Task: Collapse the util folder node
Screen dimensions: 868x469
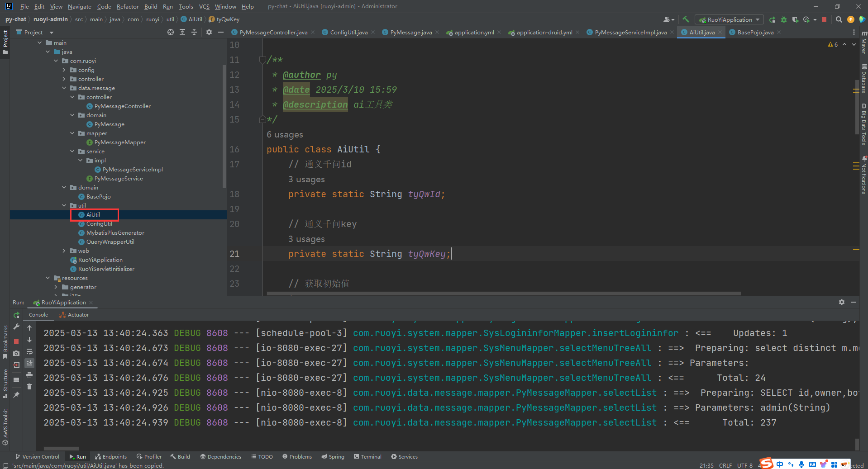Action: (x=64, y=206)
